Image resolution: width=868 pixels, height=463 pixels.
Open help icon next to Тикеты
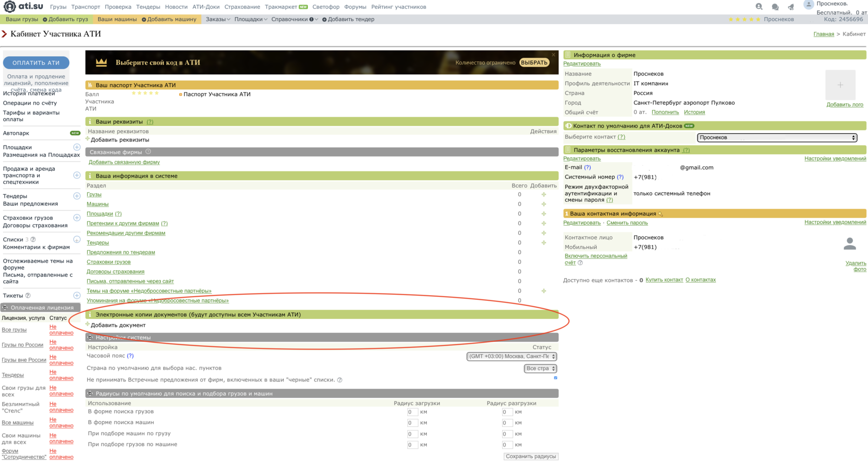(28, 296)
